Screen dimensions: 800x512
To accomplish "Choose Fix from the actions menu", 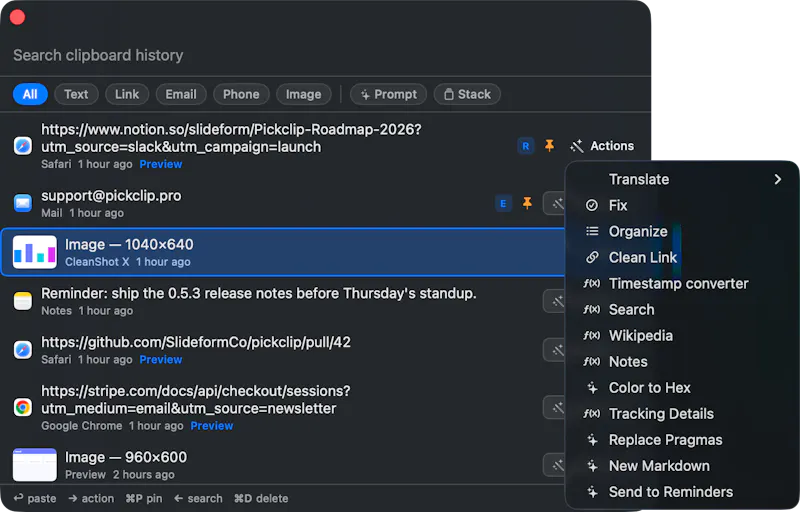I will [x=682, y=206].
